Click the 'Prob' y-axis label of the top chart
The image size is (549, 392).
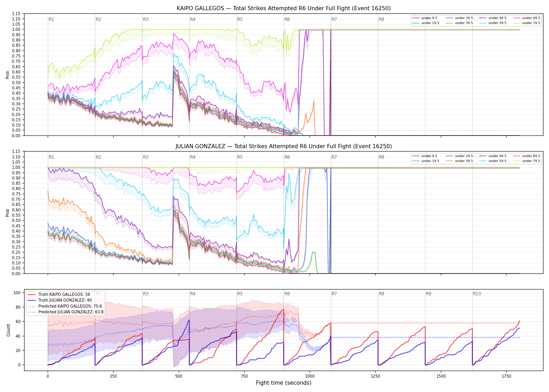coord(8,75)
